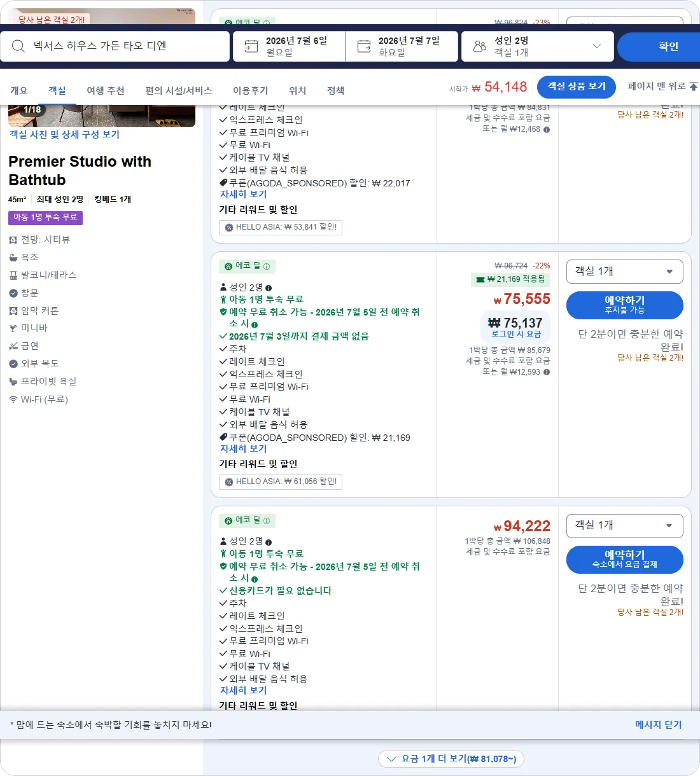Select the 객실 tab

coord(57,90)
